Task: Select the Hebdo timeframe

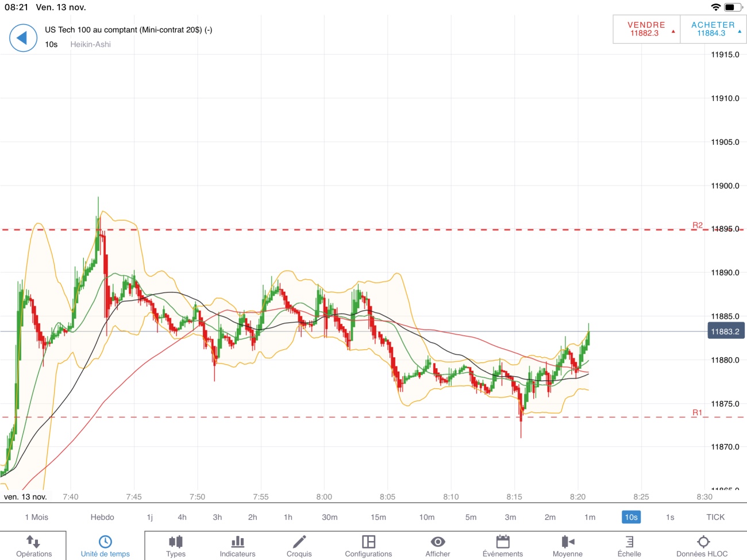Action: [x=102, y=517]
